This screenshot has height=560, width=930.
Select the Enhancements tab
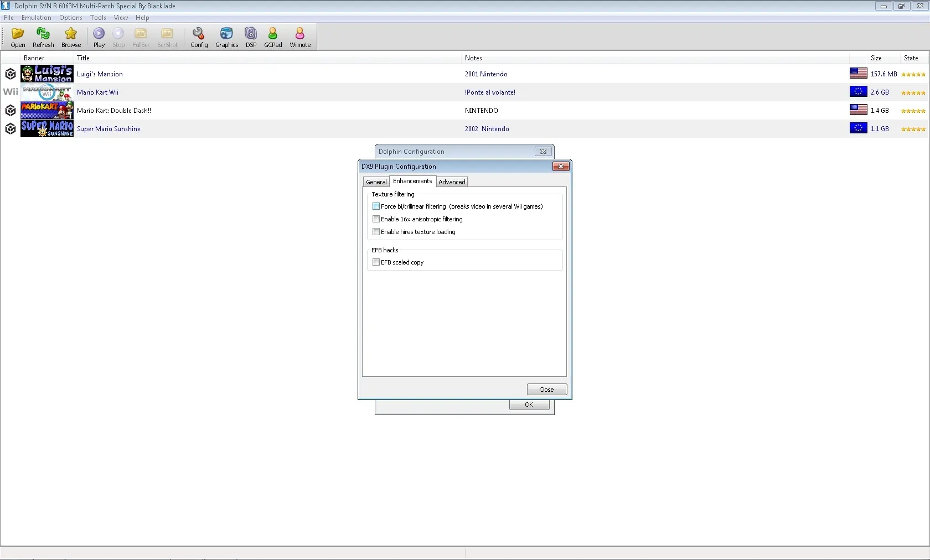(x=412, y=181)
